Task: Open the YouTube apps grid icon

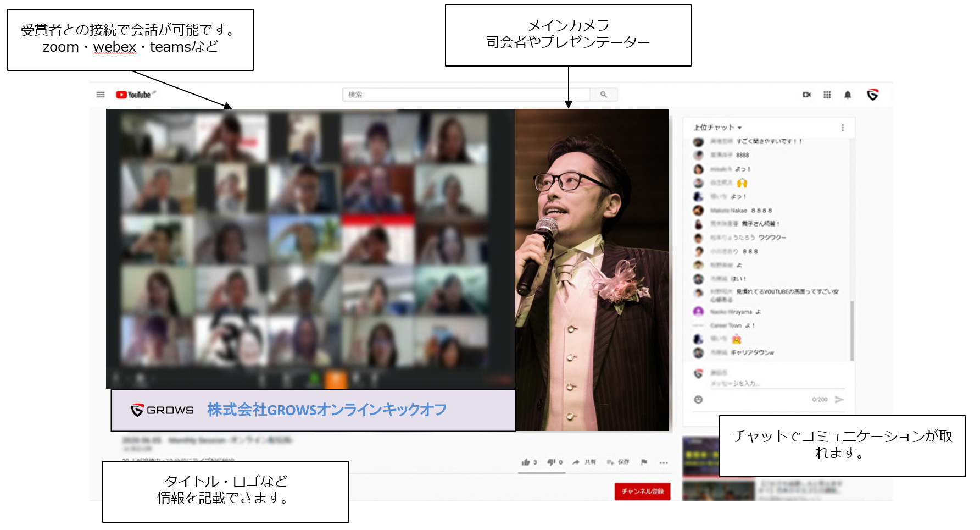Action: [x=827, y=95]
